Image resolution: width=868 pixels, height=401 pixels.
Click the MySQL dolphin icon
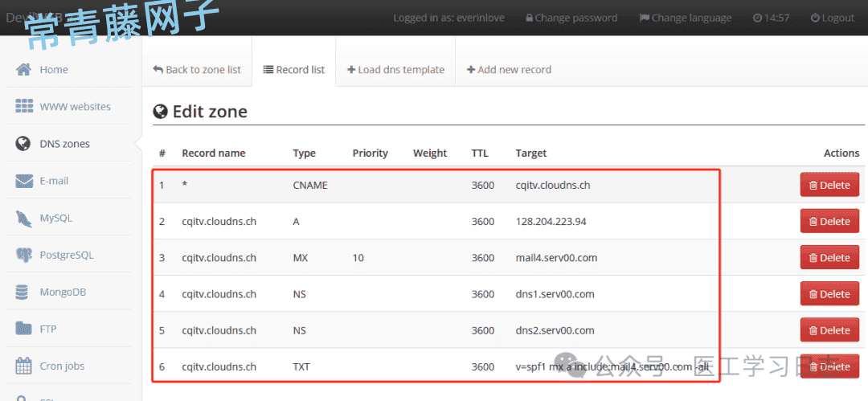(x=24, y=219)
